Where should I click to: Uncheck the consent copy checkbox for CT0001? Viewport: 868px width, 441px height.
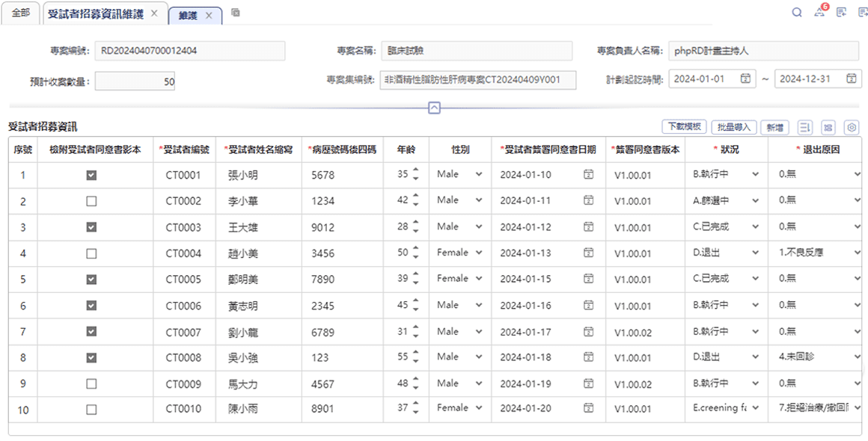pyautogui.click(x=91, y=175)
